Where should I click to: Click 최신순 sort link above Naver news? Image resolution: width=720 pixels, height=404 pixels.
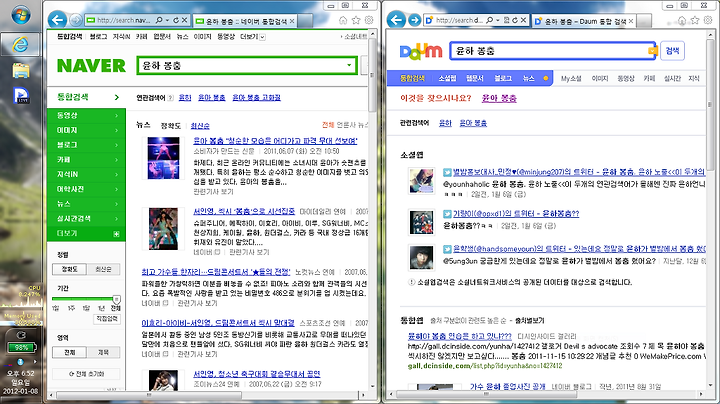click(200, 125)
